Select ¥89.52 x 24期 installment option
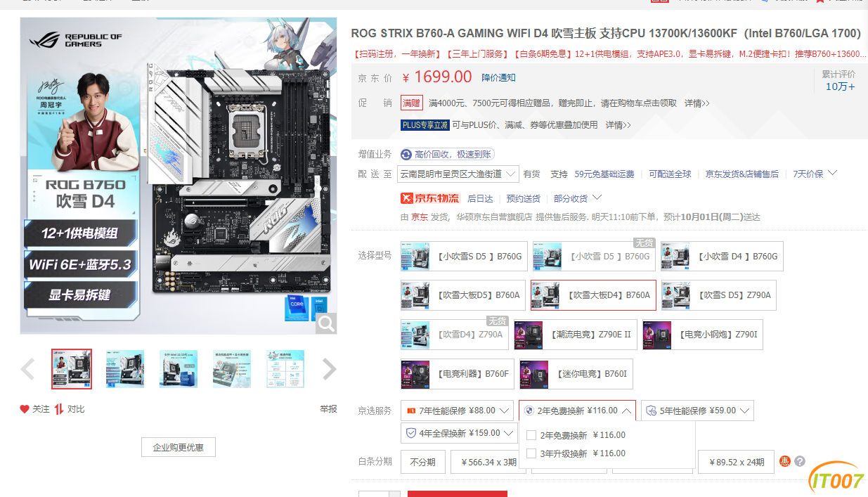868x497 pixels. [736, 462]
